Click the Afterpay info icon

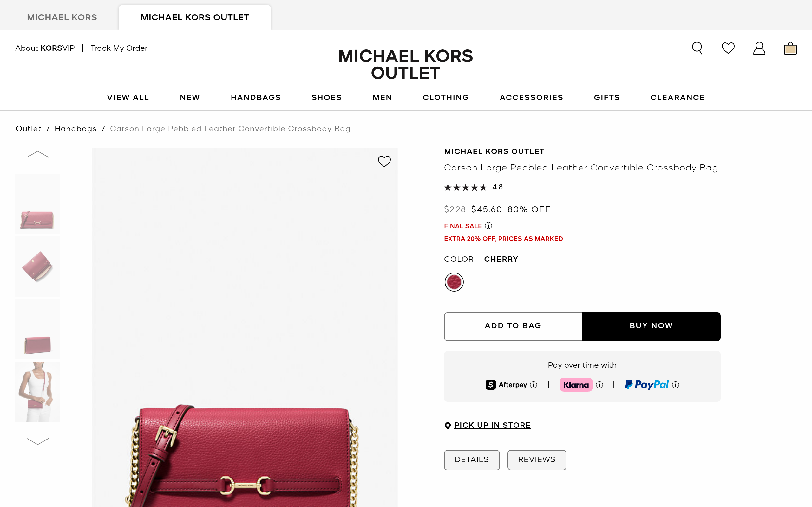coord(534,385)
